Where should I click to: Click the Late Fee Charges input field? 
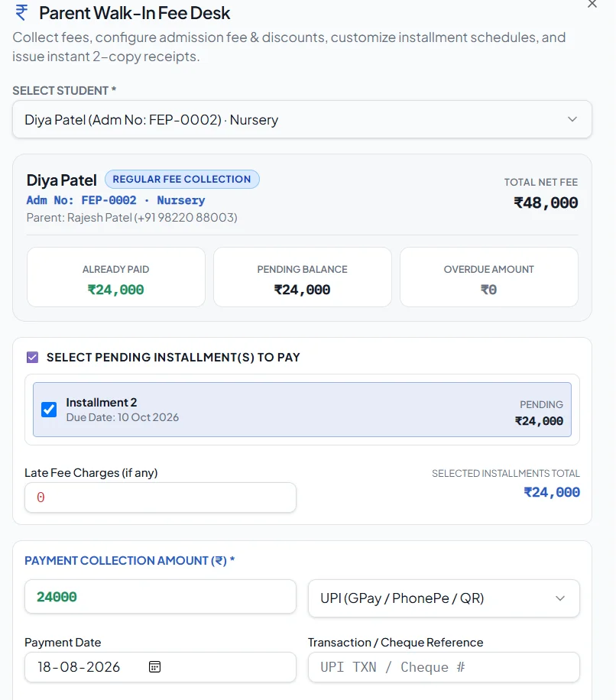[x=160, y=497]
